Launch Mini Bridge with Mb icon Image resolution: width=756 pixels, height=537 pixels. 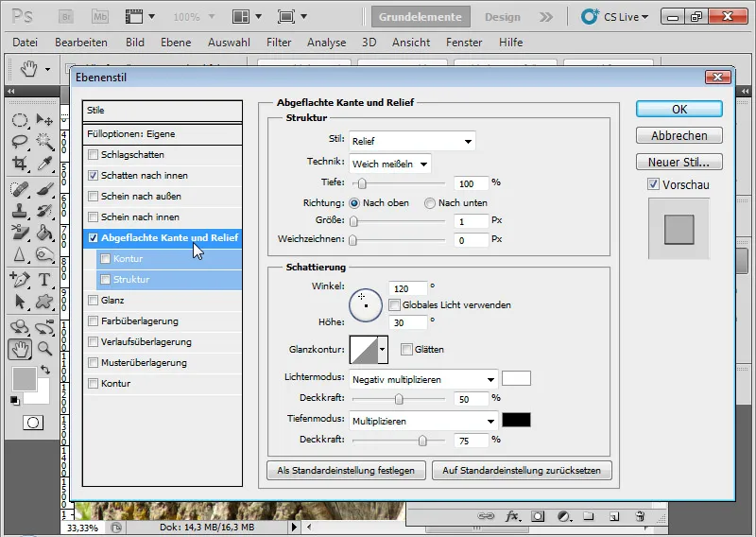coord(100,17)
